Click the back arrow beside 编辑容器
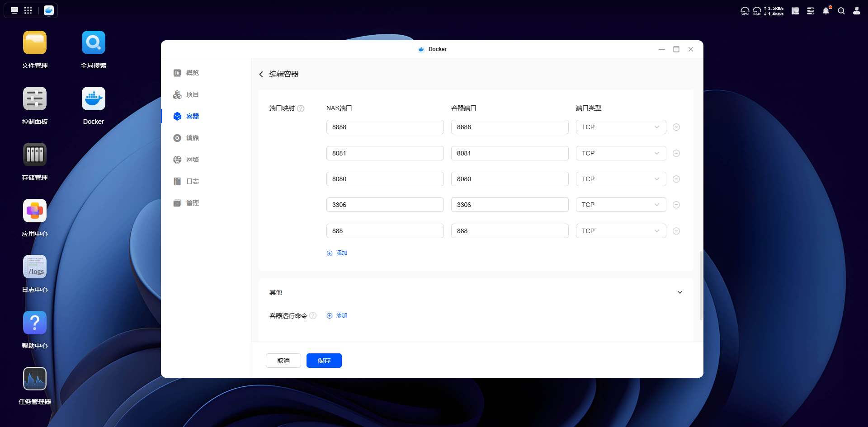Image resolution: width=868 pixels, height=427 pixels. click(261, 74)
